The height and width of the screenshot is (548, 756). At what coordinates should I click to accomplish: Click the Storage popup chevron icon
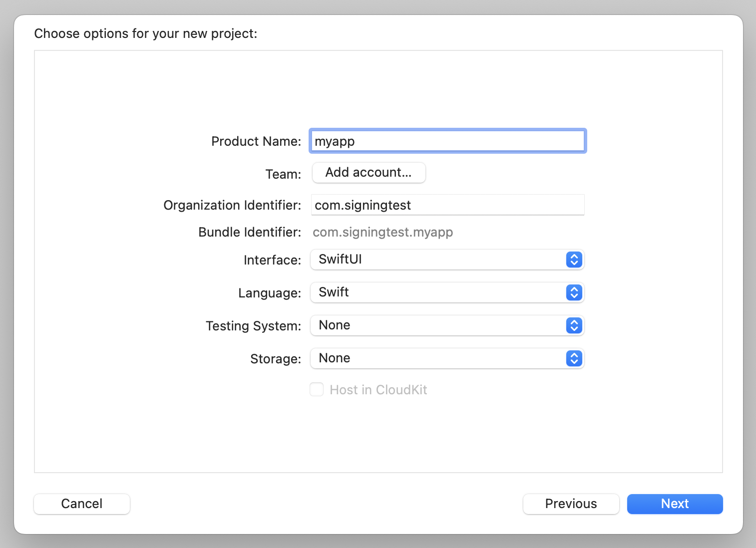pyautogui.click(x=574, y=358)
